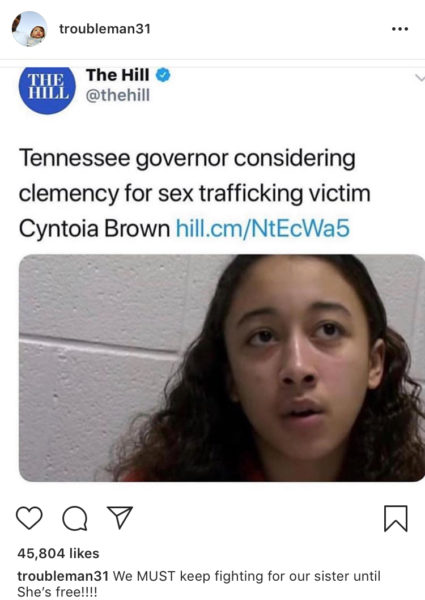Save post with the bookmark icon

396,518
